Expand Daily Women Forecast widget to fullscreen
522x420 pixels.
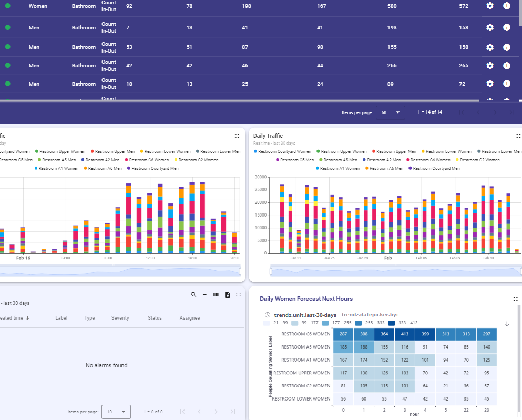pos(515,299)
